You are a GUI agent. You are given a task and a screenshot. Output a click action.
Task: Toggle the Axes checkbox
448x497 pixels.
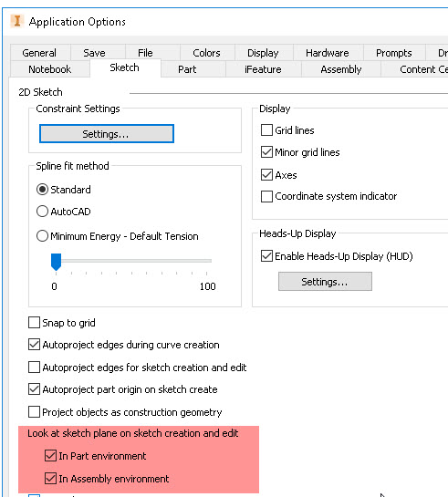click(x=266, y=175)
